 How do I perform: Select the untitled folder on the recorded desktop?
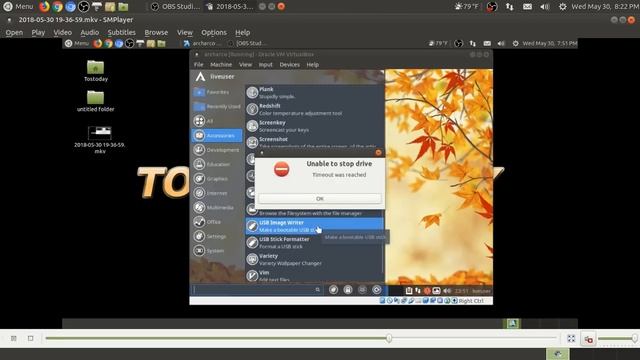coord(96,101)
